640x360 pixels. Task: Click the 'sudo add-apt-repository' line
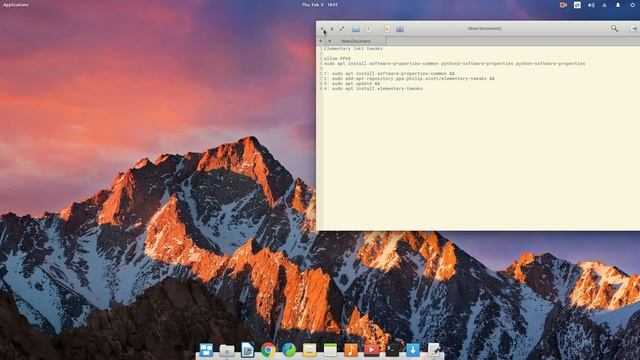[x=409, y=79]
